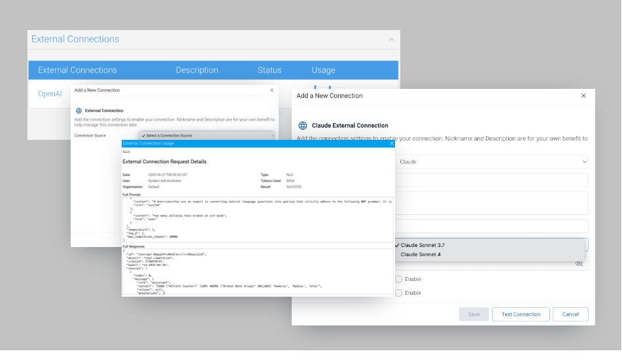Click the Full Prompt text box

tap(258, 218)
